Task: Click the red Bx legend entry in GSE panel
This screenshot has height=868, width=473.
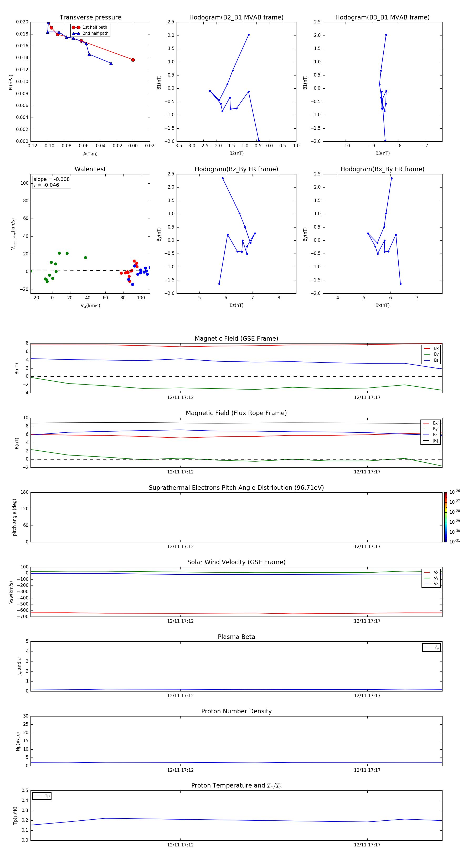Action: (x=431, y=349)
